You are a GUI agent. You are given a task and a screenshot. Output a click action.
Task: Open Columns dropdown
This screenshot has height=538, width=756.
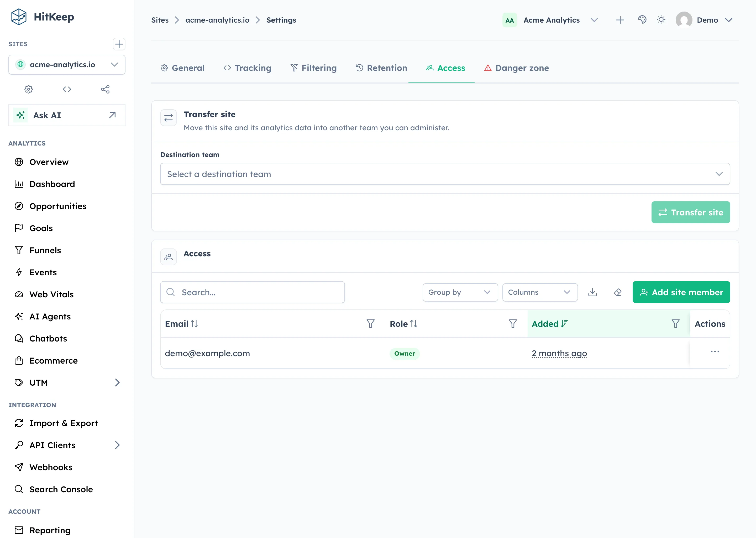(x=540, y=292)
